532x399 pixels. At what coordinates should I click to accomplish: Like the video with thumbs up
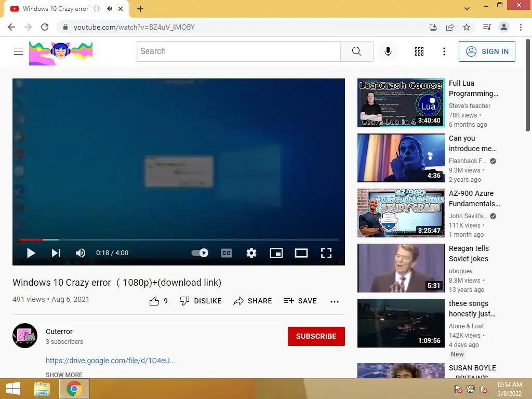[x=158, y=301]
